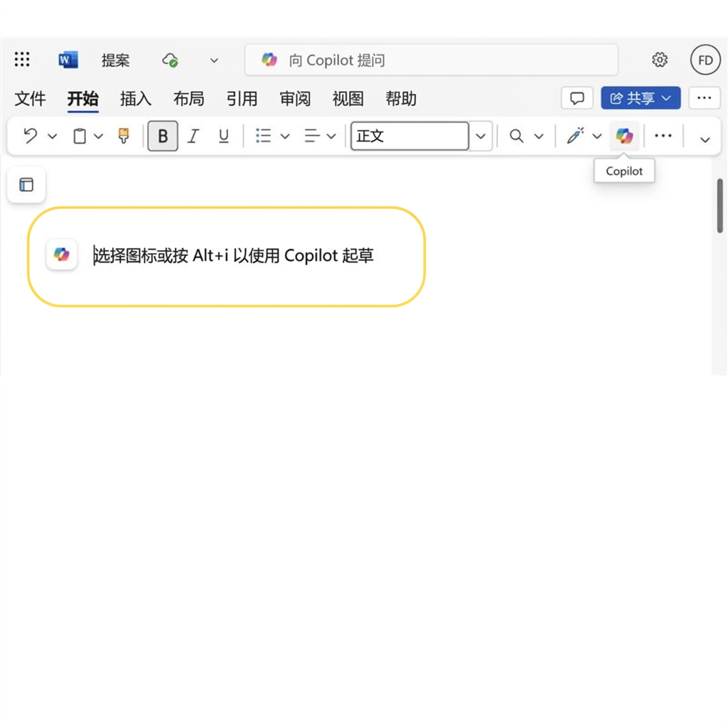Open more ribbon commands ellipsis
Image resolution: width=728 pixels, height=728 pixels.
[663, 136]
